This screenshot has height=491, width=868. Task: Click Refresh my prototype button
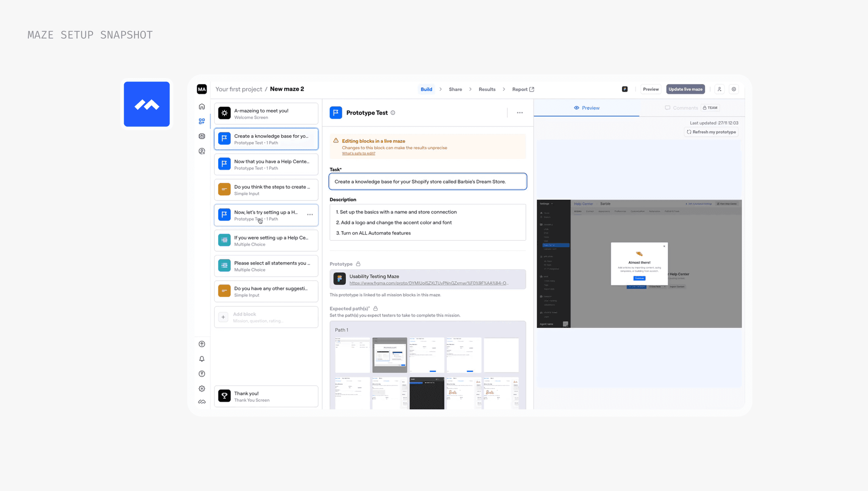pyautogui.click(x=712, y=132)
